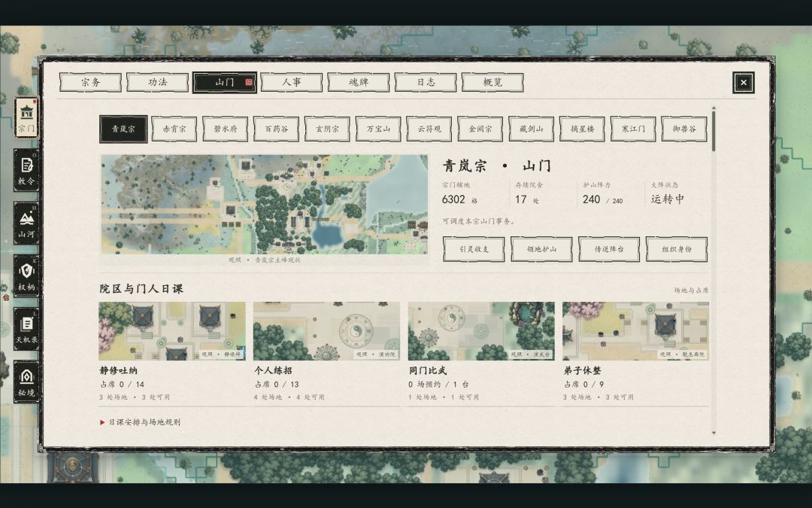The height and width of the screenshot is (508, 812).
Task: Open the 同门比武 arena thumbnail
Action: click(481, 331)
